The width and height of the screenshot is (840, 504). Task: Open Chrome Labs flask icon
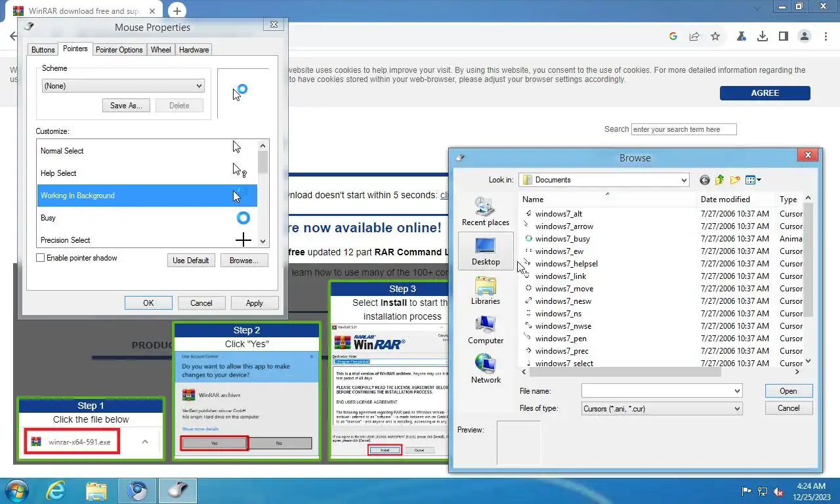coord(742,37)
